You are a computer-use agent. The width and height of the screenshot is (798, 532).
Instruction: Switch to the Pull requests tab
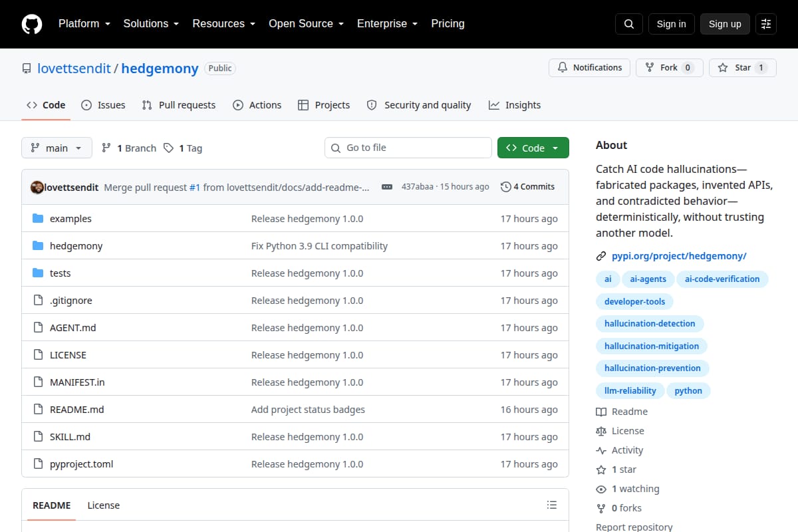(179, 105)
